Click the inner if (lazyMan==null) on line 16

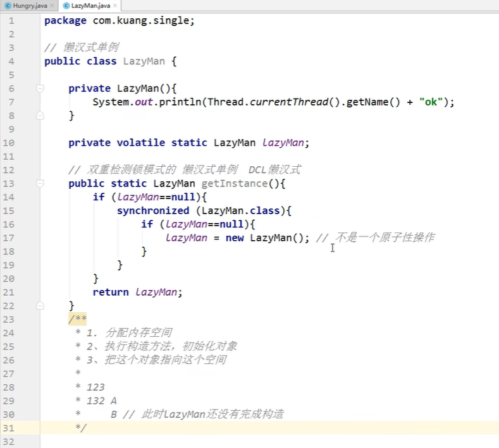tap(198, 224)
